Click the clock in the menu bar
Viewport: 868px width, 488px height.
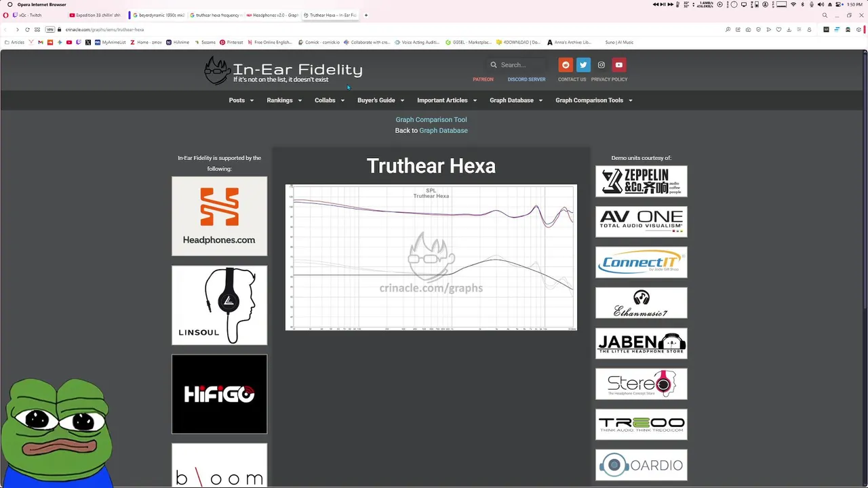click(x=854, y=5)
